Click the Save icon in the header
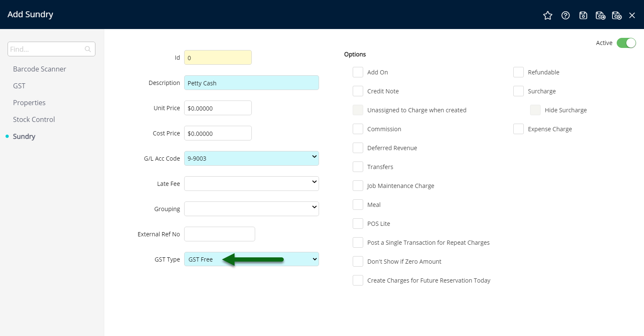 coord(583,15)
